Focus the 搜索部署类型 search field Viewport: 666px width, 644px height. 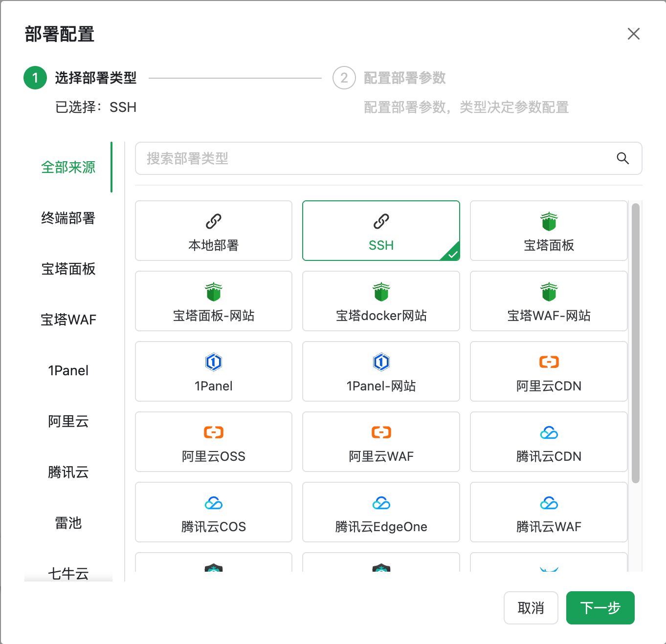pyautogui.click(x=389, y=158)
